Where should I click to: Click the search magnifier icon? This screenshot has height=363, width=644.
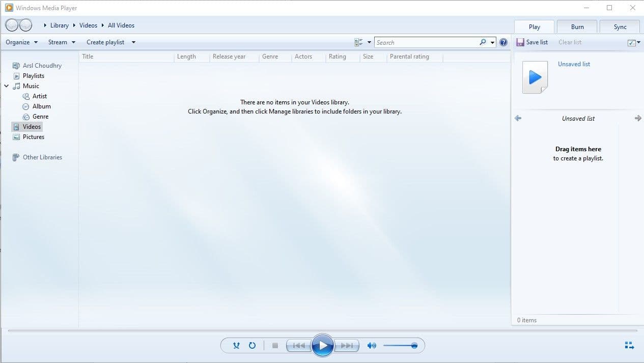483,42
